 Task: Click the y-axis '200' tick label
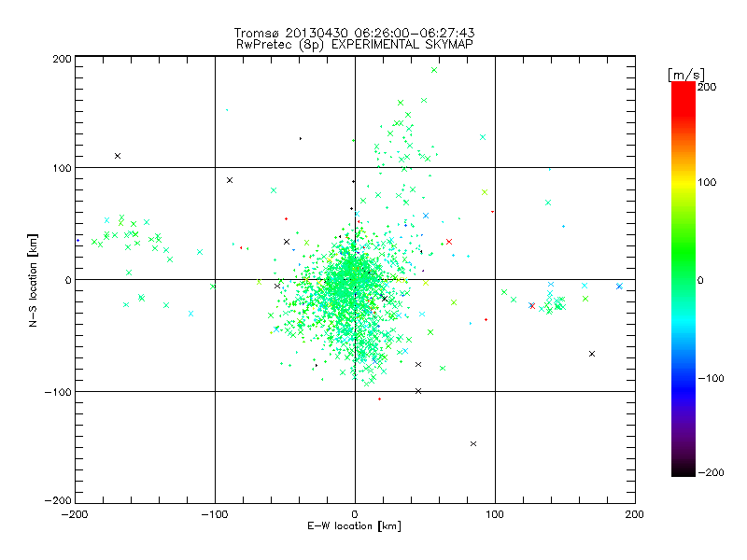click(62, 59)
